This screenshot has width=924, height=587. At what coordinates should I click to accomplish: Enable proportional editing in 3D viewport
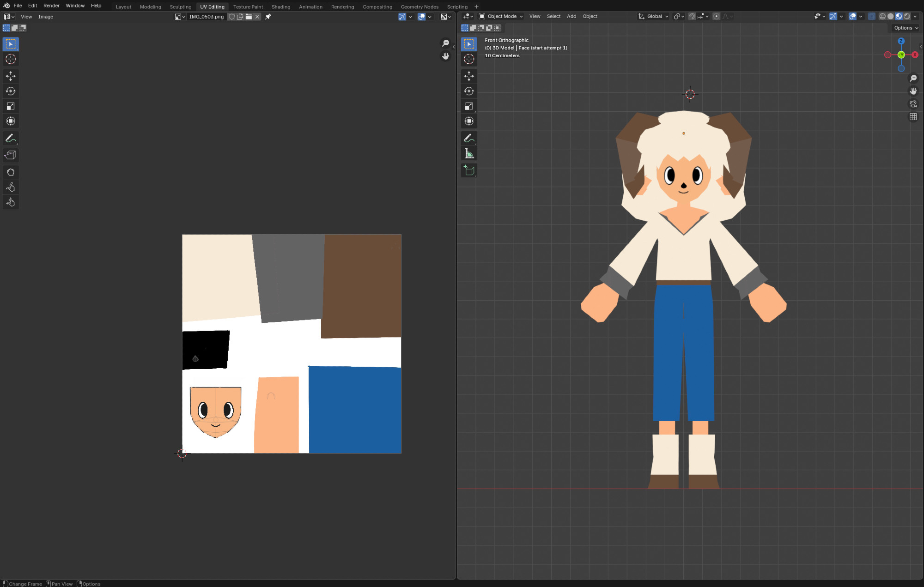point(716,16)
